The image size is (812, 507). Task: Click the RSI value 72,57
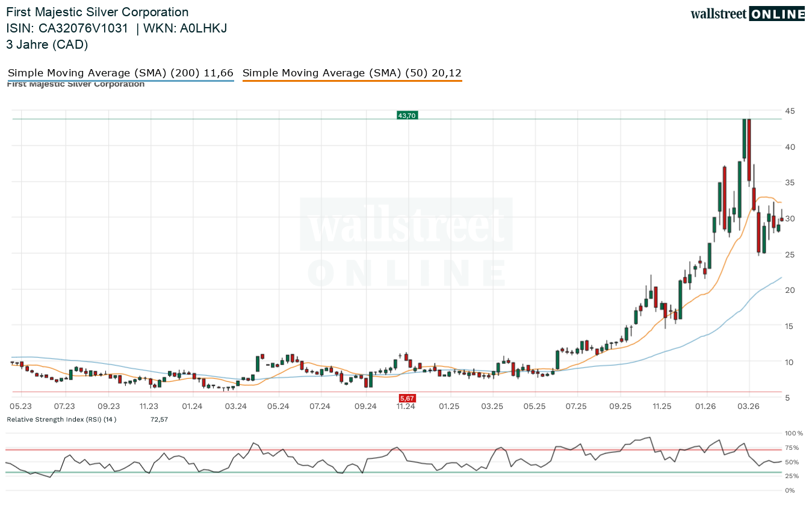point(159,419)
